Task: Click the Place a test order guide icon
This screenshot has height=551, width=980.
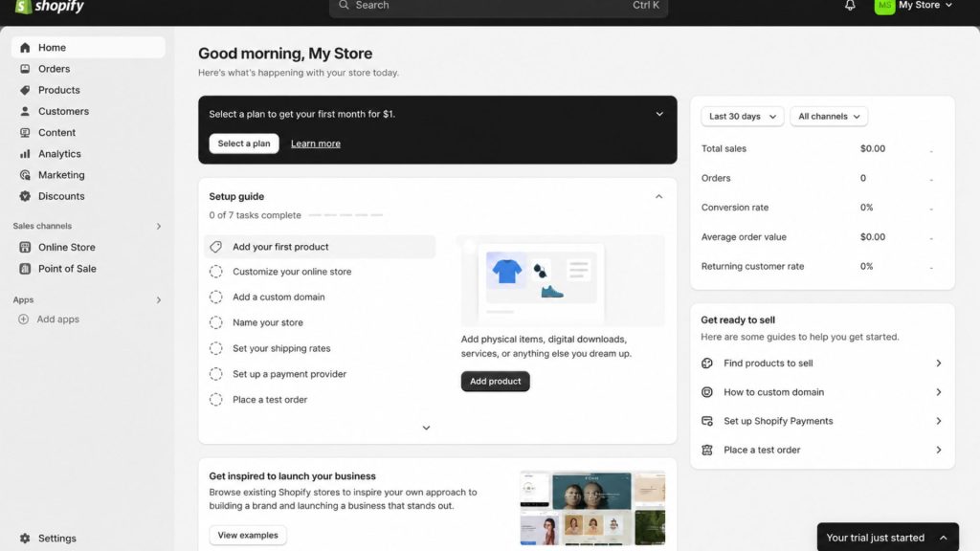Action: [x=707, y=450]
